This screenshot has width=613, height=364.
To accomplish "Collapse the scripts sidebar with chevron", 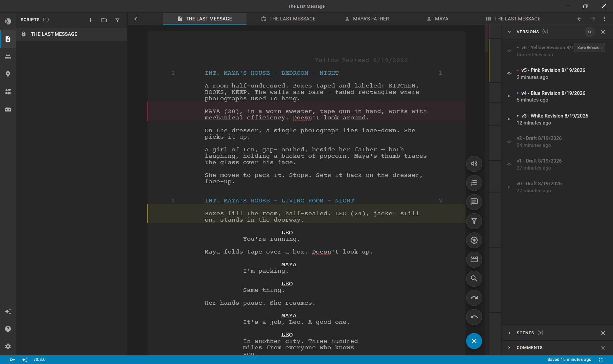I will tap(136, 19).
